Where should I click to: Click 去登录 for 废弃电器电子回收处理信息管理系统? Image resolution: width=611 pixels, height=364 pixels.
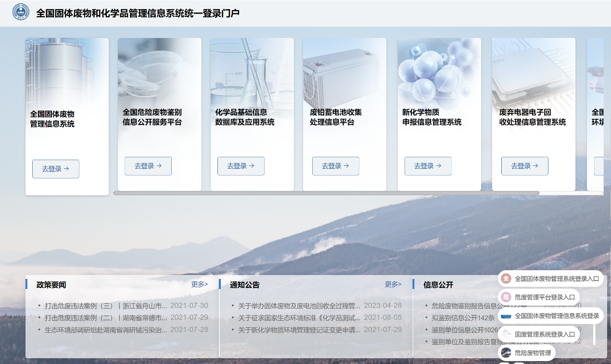click(524, 166)
